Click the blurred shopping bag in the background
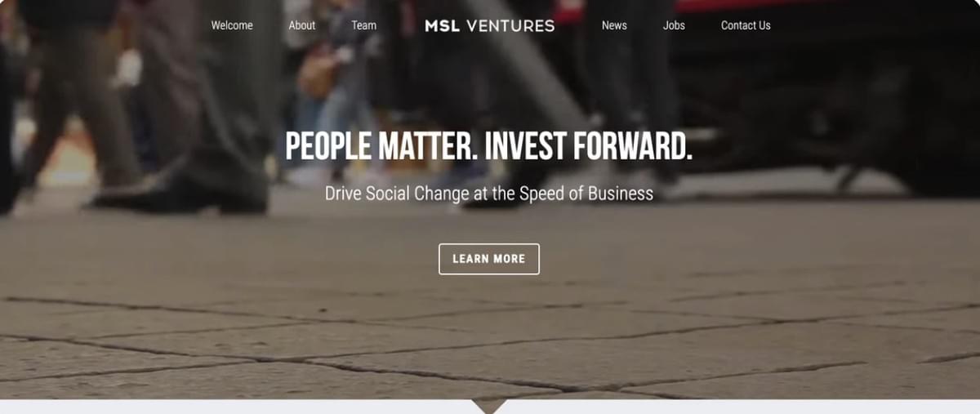The height and width of the screenshot is (414, 980). coord(319,73)
